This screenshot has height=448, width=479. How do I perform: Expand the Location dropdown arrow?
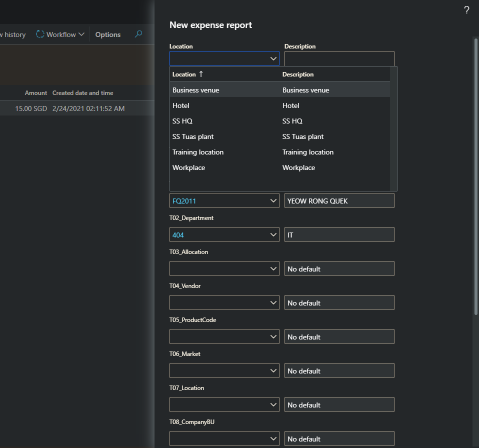pos(273,58)
